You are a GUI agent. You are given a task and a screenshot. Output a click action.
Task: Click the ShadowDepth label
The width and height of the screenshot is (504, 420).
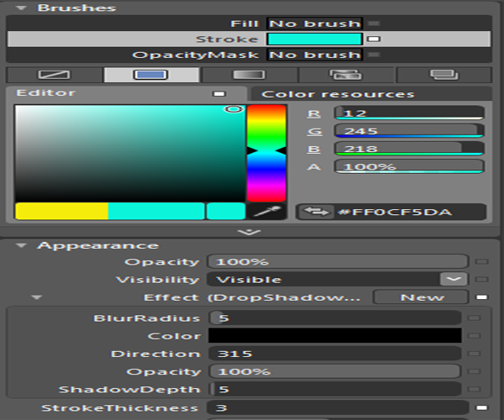129,390
